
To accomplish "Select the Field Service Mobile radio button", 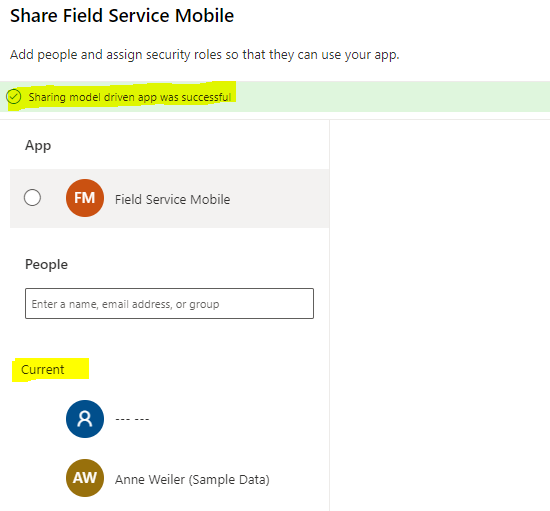I will click(32, 197).
